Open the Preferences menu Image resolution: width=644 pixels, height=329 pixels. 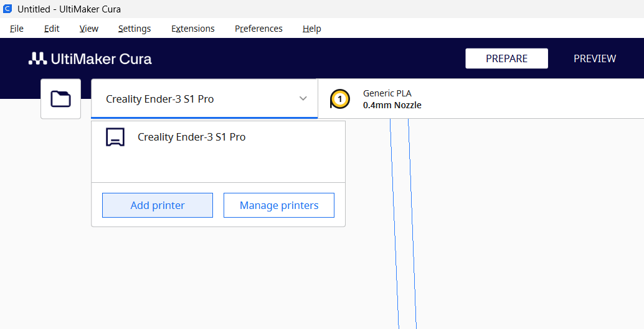coord(258,29)
